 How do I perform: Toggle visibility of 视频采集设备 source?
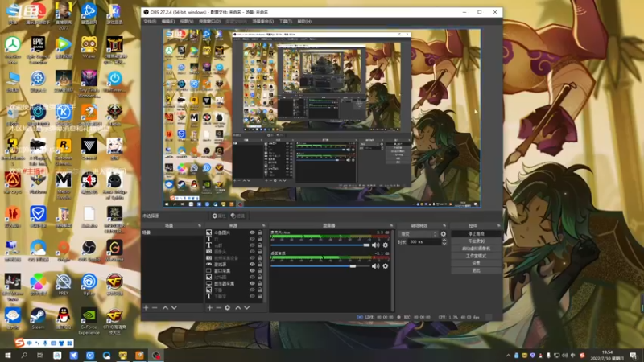tap(252, 258)
